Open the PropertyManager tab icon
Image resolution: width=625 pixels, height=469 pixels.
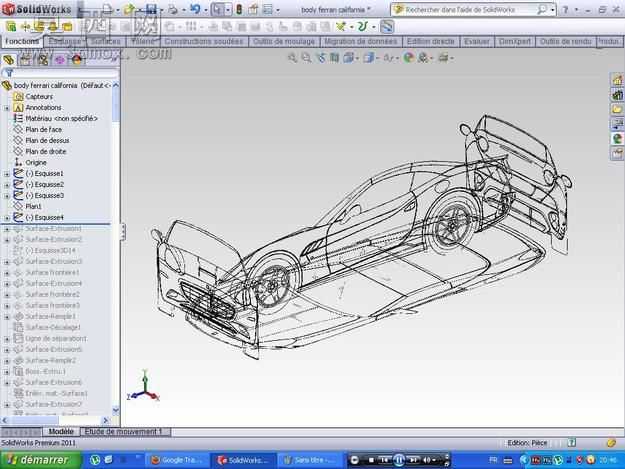click(26, 60)
